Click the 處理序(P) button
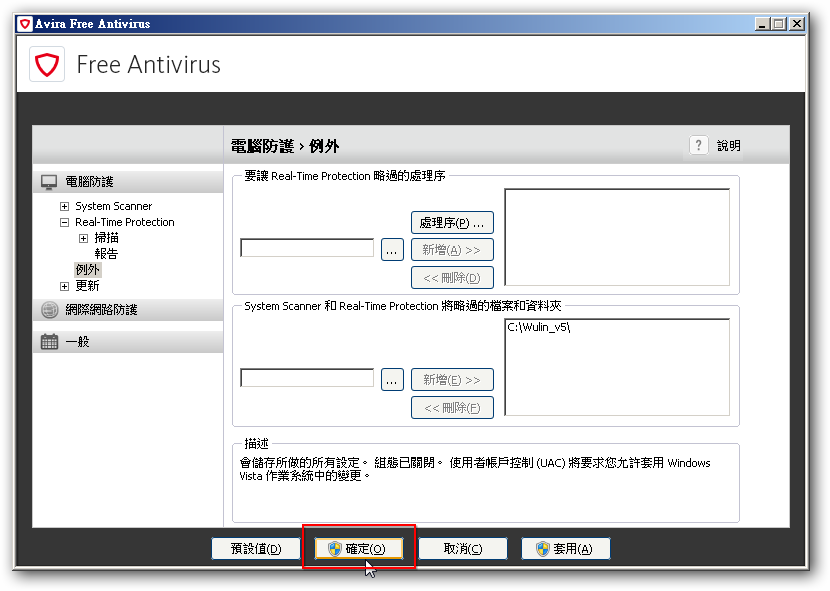The image size is (830, 591). coord(452,222)
